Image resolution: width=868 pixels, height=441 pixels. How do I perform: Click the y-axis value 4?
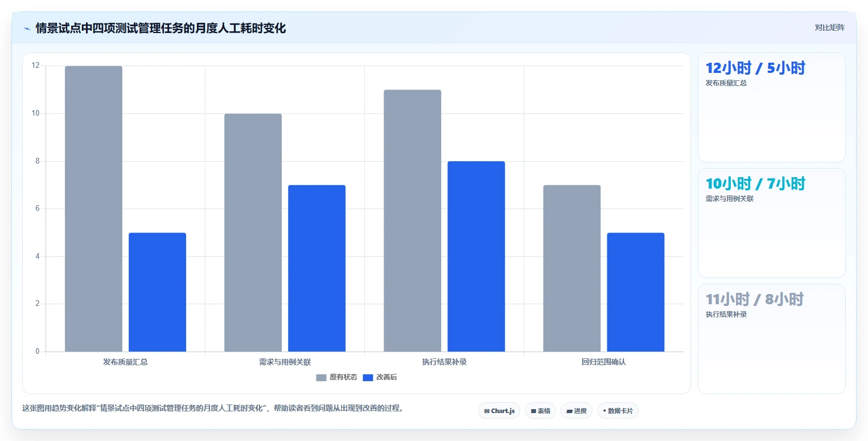click(38, 256)
